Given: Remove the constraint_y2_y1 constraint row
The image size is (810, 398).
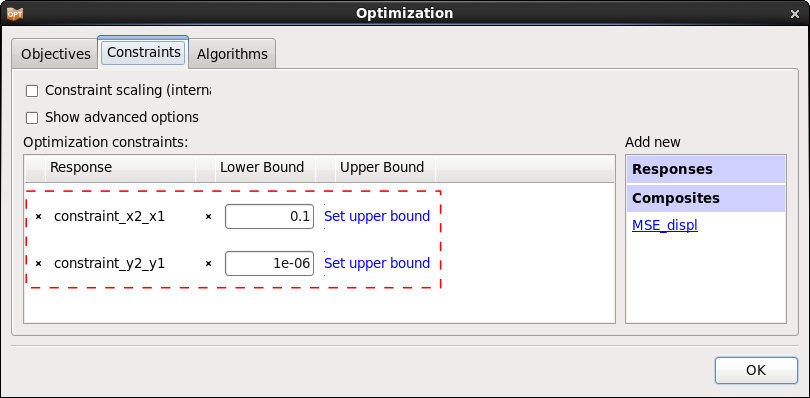Looking at the screenshot, I should 38,264.
